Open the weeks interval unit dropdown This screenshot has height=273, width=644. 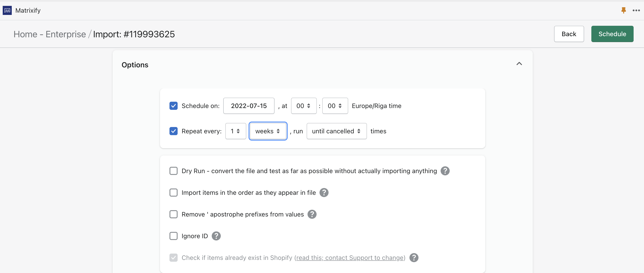click(268, 131)
